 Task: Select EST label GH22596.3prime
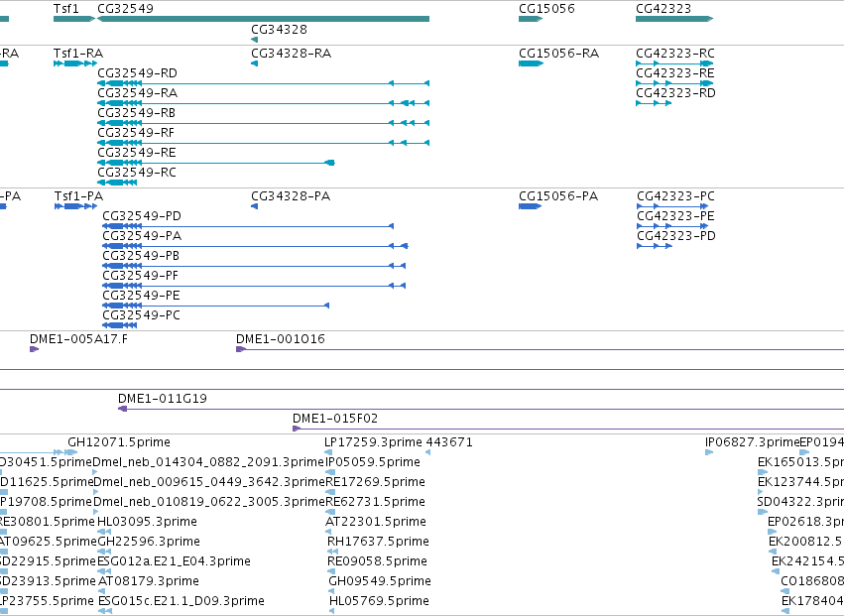tap(149, 543)
